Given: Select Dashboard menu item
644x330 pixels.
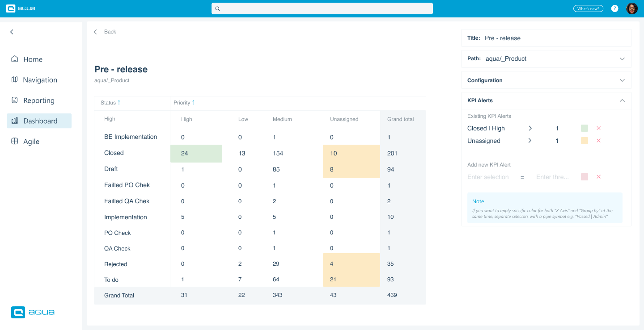Looking at the screenshot, I should pos(39,121).
